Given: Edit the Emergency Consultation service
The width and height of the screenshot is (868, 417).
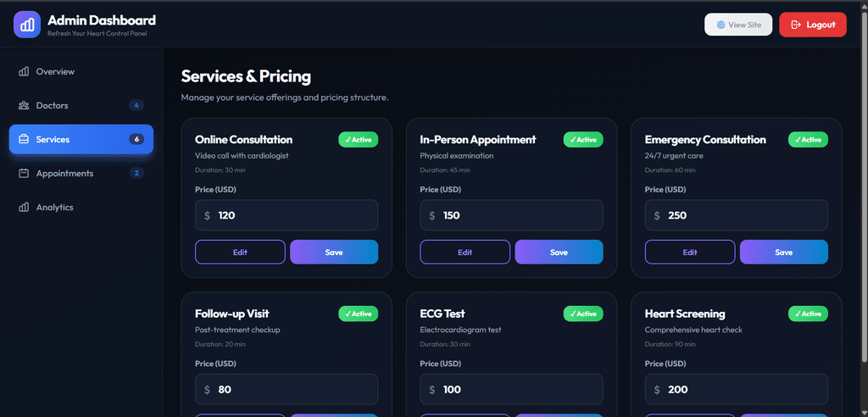Looking at the screenshot, I should pyautogui.click(x=690, y=252).
